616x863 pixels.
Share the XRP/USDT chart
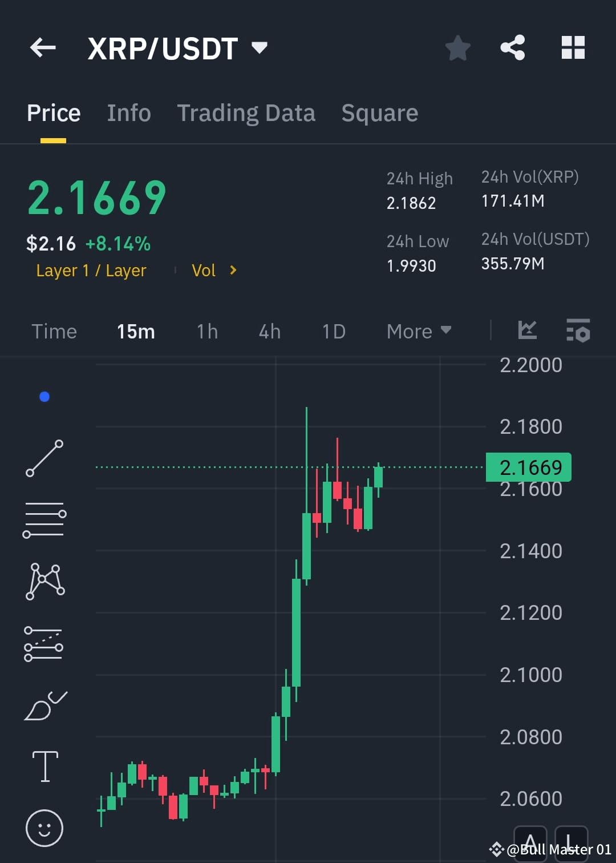(512, 48)
